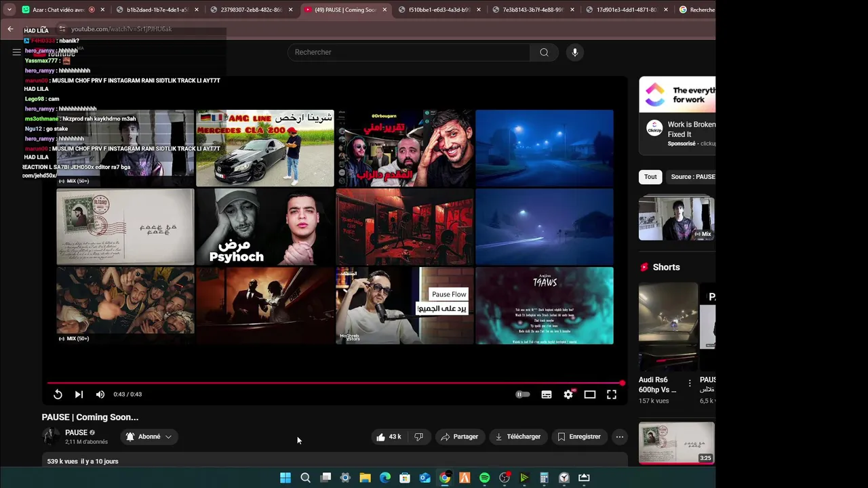The image size is (868, 488).
Task: Open the Shorts section heading
Action: 666,267
